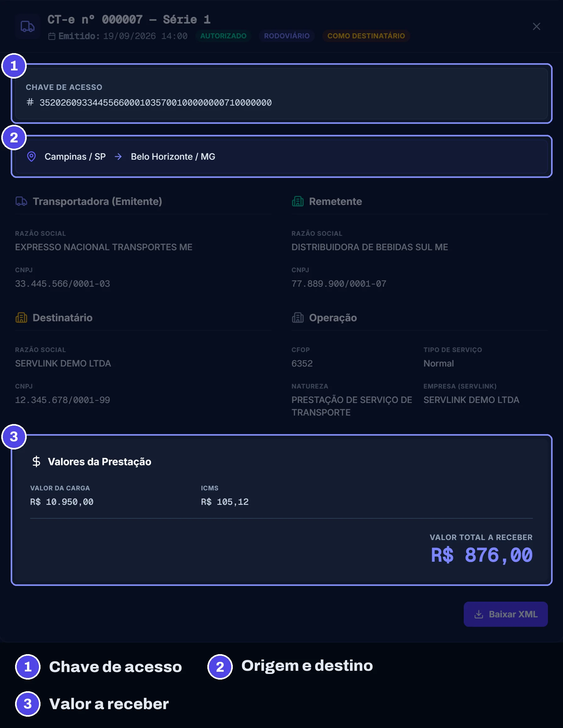
Task: Click the recipient CNPJ 12.345.678/0001-99
Action: click(x=62, y=400)
